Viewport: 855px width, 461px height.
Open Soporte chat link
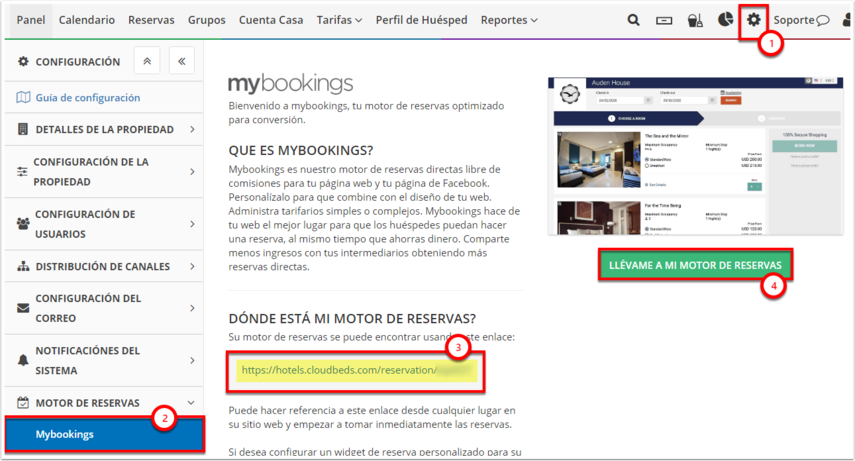click(x=801, y=20)
